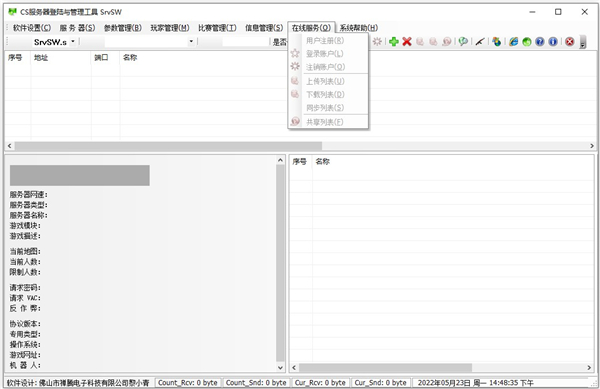Click the 服务器网速: label
This screenshot has height=389, width=600.
29,195
